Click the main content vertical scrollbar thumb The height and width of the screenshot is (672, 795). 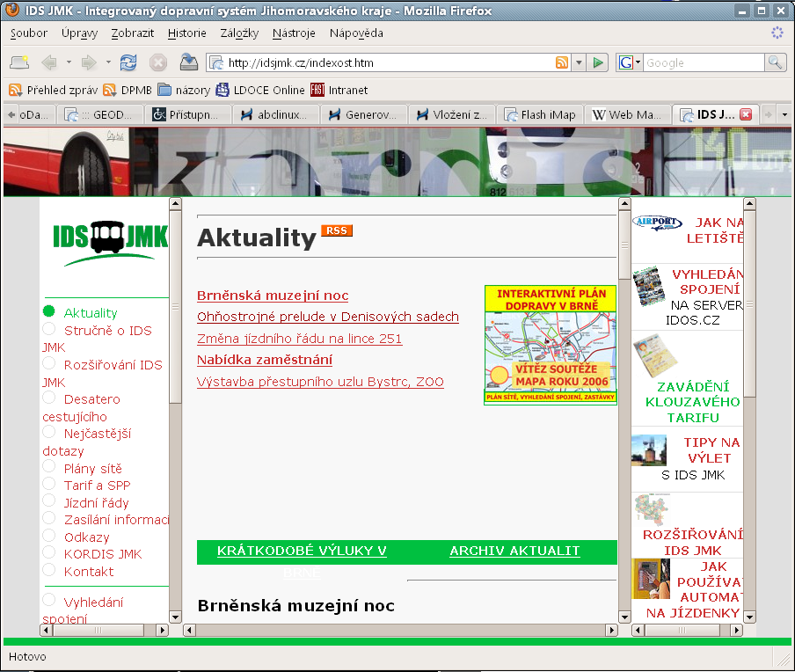tap(624, 245)
